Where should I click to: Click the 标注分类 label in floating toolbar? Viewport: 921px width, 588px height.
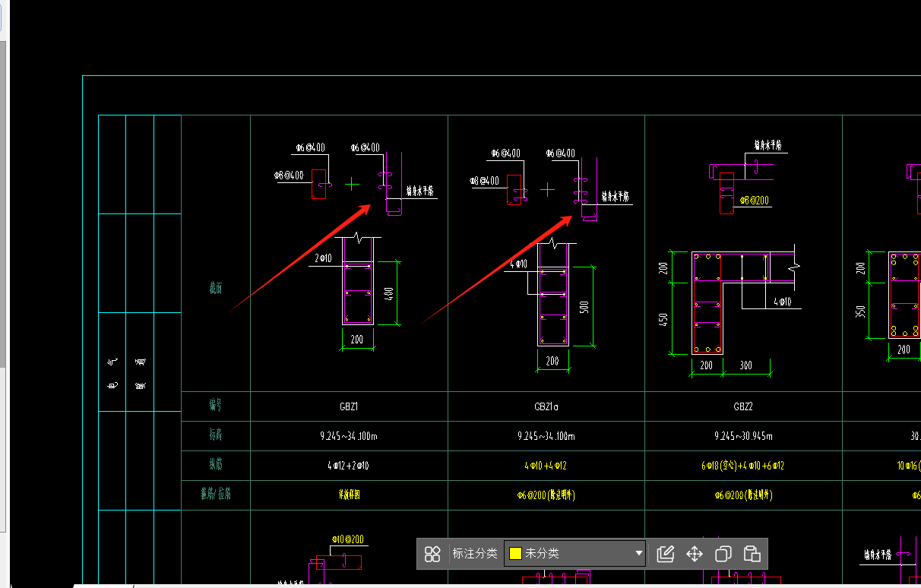pyautogui.click(x=475, y=554)
